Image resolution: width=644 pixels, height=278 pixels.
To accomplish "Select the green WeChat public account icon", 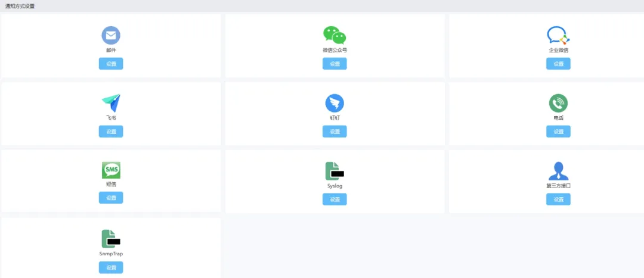I will click(335, 35).
